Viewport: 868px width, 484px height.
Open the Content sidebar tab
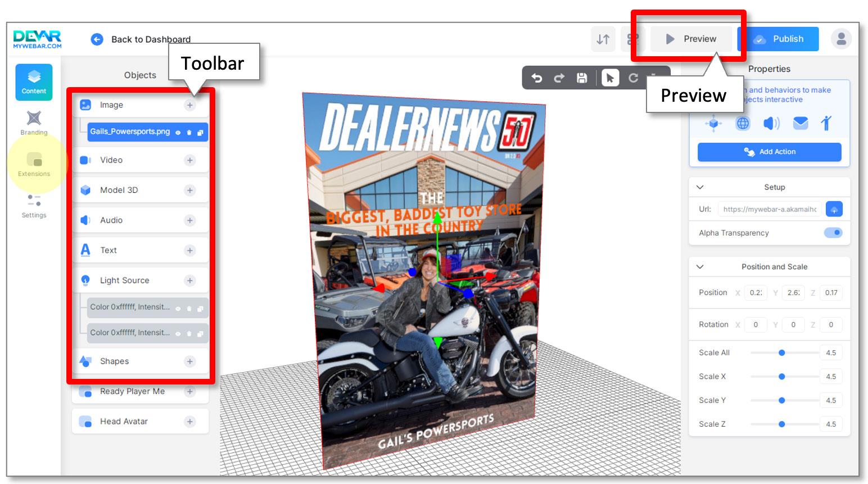point(34,82)
